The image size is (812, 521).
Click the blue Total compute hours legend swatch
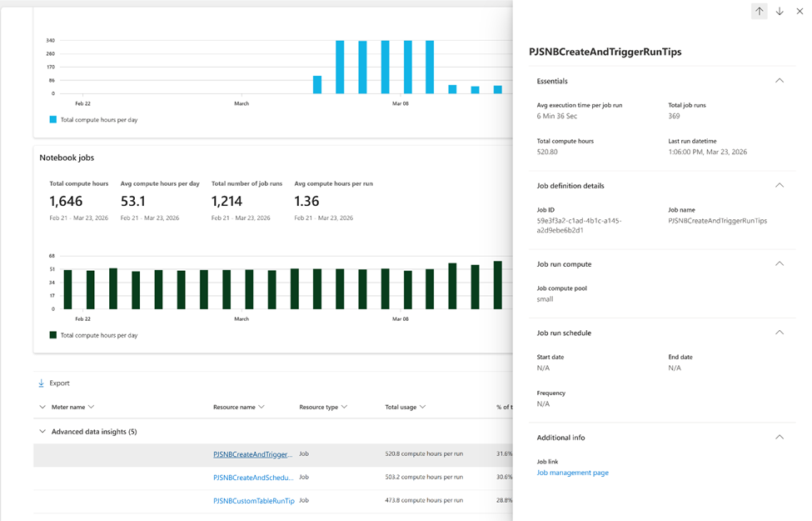[x=52, y=119]
